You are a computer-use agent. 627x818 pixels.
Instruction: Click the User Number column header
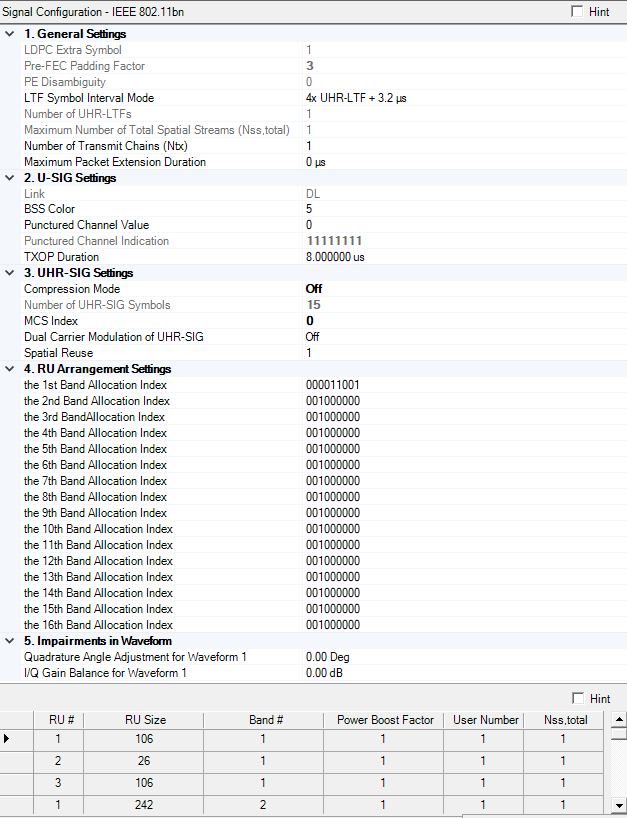coord(484,720)
